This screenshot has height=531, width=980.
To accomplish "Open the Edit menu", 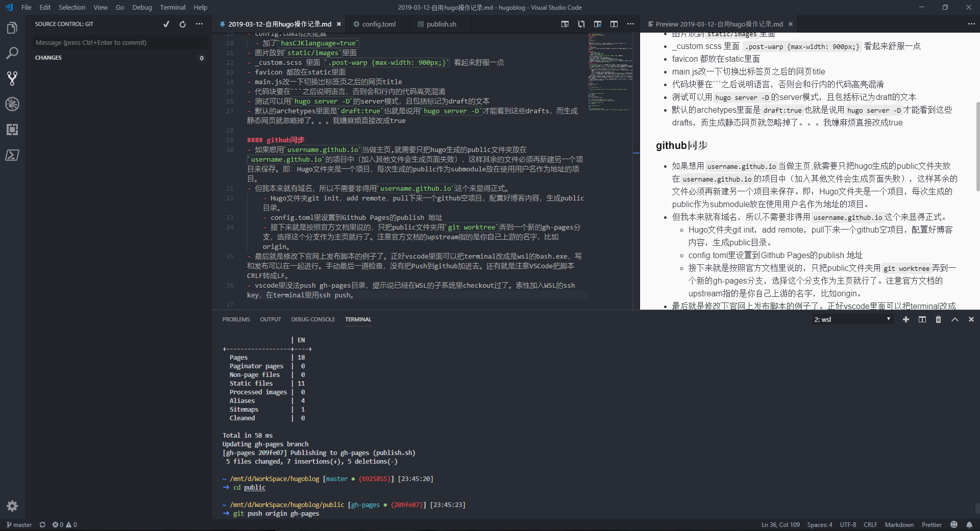I will click(x=45, y=7).
